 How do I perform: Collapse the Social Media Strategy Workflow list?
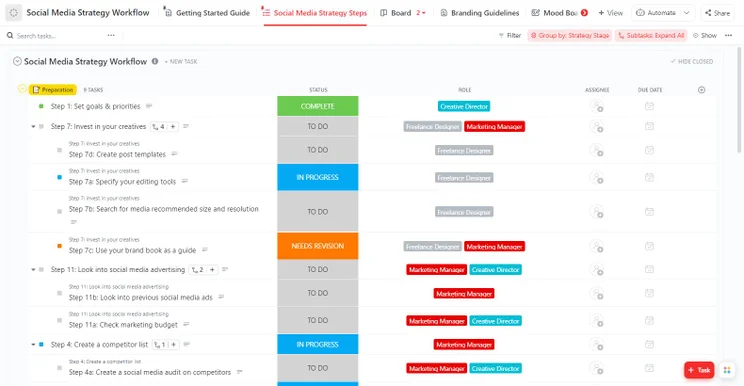coord(17,61)
